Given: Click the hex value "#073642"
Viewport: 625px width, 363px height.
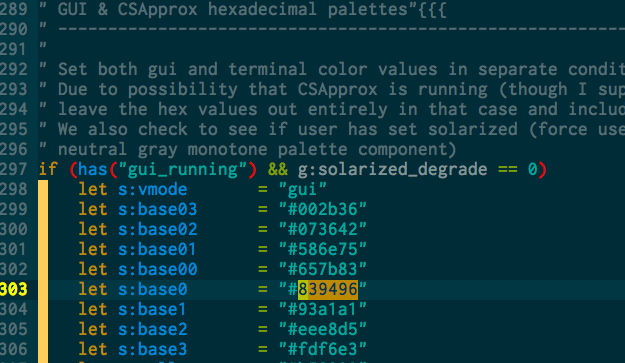Looking at the screenshot, I should 322,229.
